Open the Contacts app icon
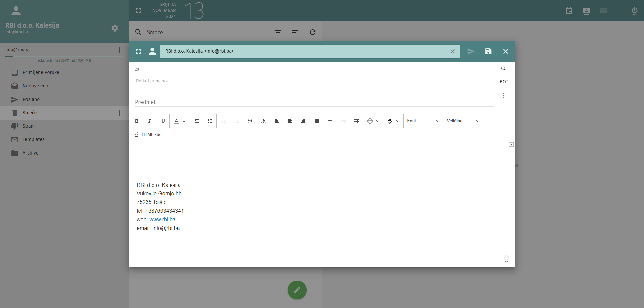The width and height of the screenshot is (644, 308). (586, 10)
